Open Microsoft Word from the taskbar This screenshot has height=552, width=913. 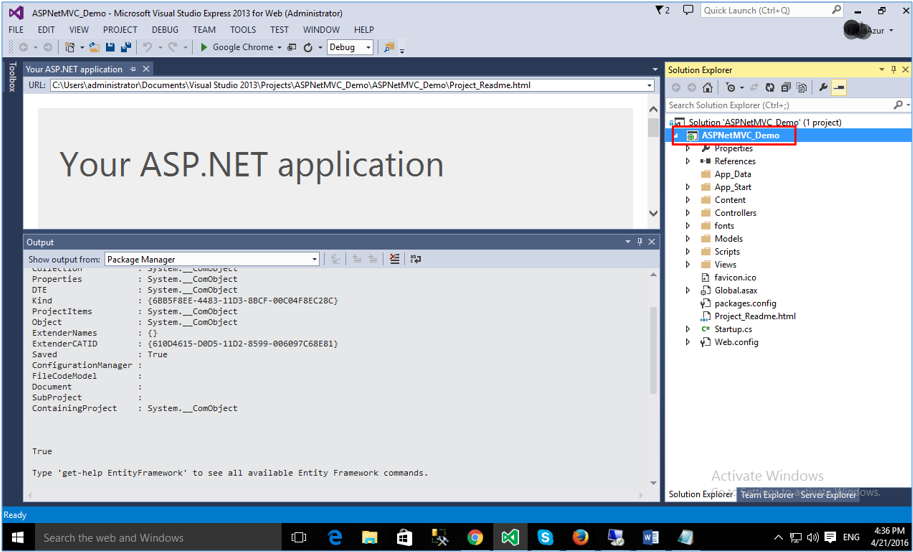(650, 537)
